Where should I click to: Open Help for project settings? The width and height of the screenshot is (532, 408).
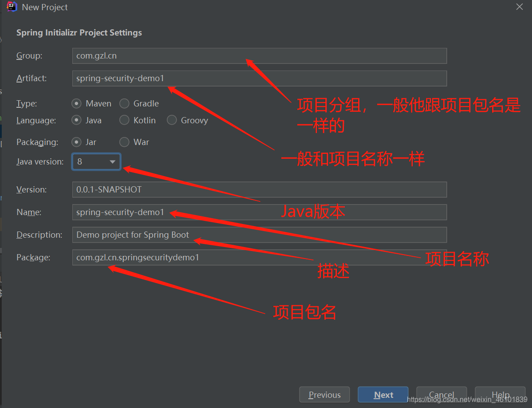[500, 395]
